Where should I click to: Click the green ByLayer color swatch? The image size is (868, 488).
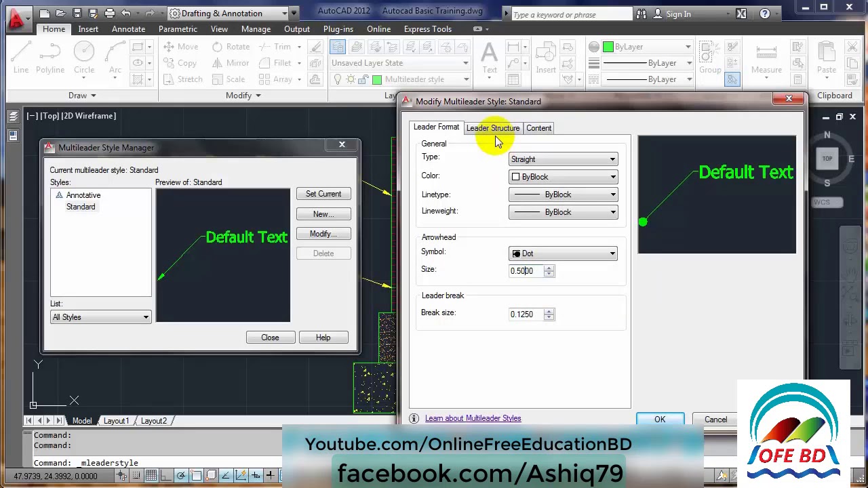pos(608,47)
